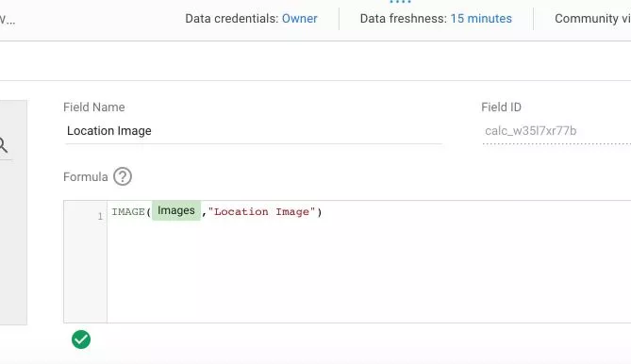Viewport: 631px width, 364px height.
Task: Click the closing parenthesis in the formula
Action: pos(320,212)
